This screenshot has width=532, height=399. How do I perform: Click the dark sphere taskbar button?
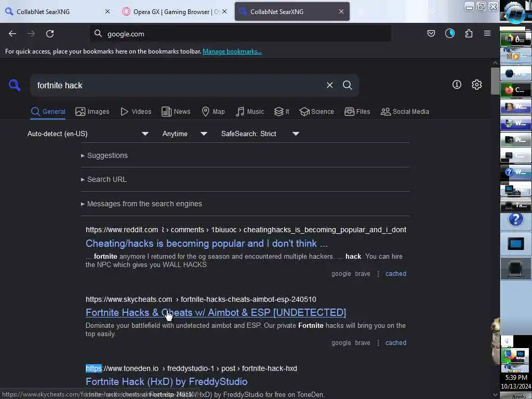pos(516,73)
